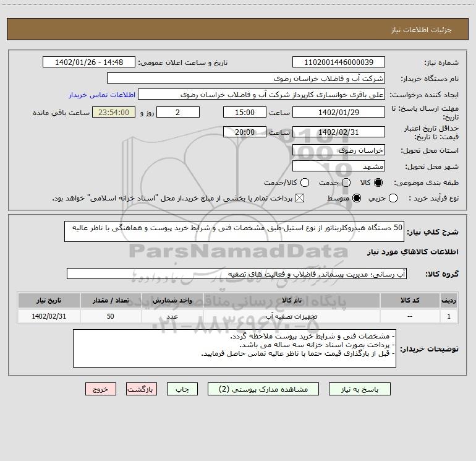Open the اطلاعات تماس خریدار link
This screenshot has width=476, height=461.
[x=102, y=95]
